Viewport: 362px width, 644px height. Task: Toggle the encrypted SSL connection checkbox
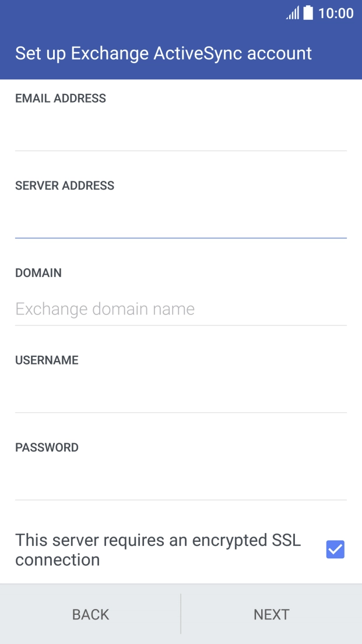pos(335,549)
